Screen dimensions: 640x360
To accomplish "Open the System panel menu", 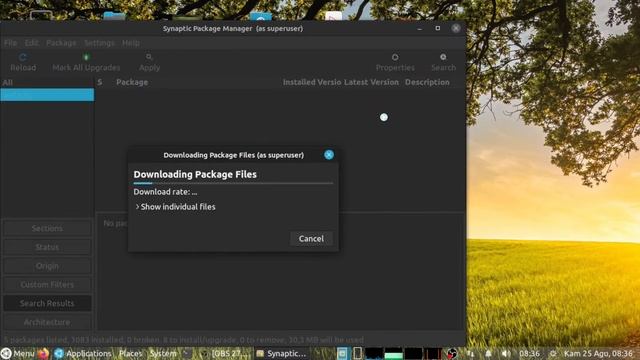I will click(x=163, y=353).
